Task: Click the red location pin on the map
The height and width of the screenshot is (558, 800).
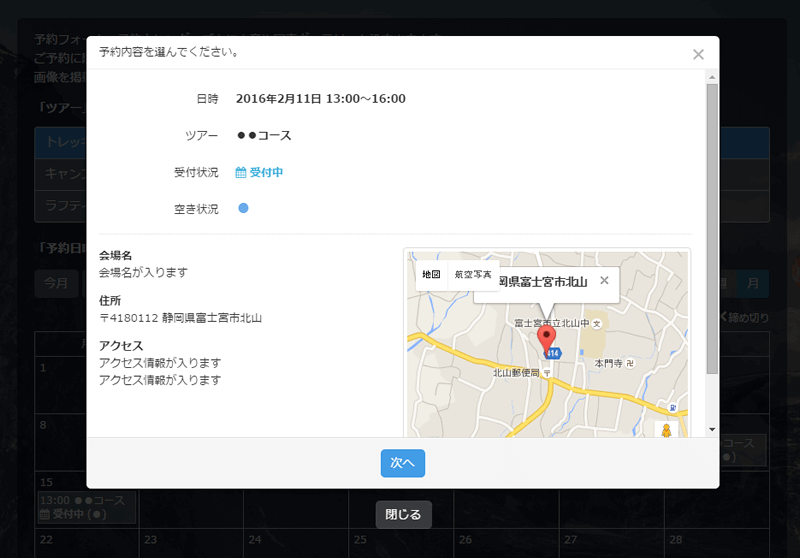Action: coord(546,339)
